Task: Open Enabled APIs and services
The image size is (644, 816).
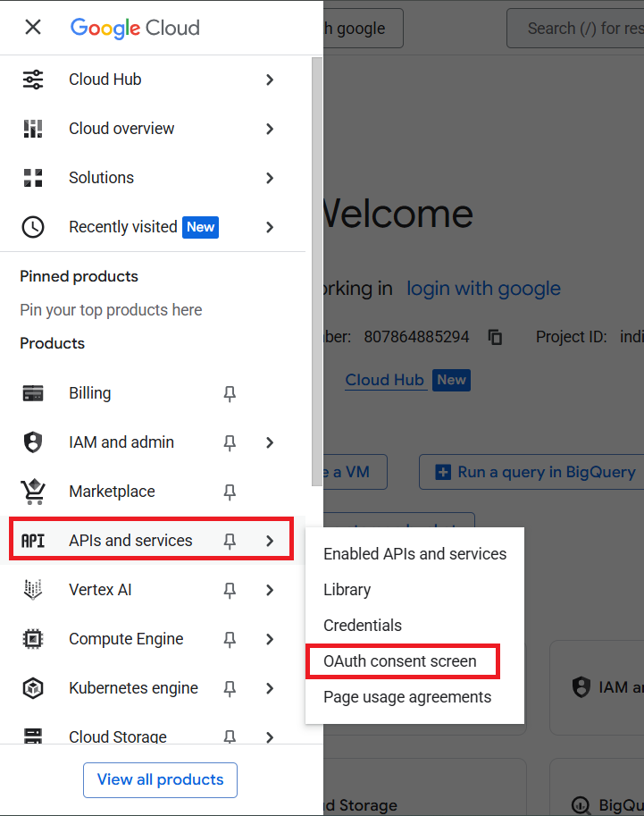Action: point(414,554)
